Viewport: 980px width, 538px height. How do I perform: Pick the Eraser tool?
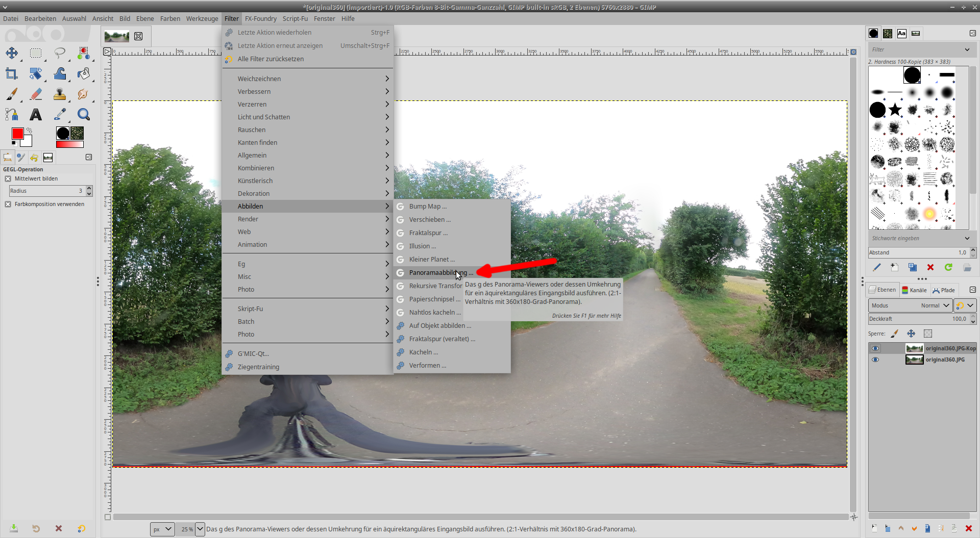point(36,94)
